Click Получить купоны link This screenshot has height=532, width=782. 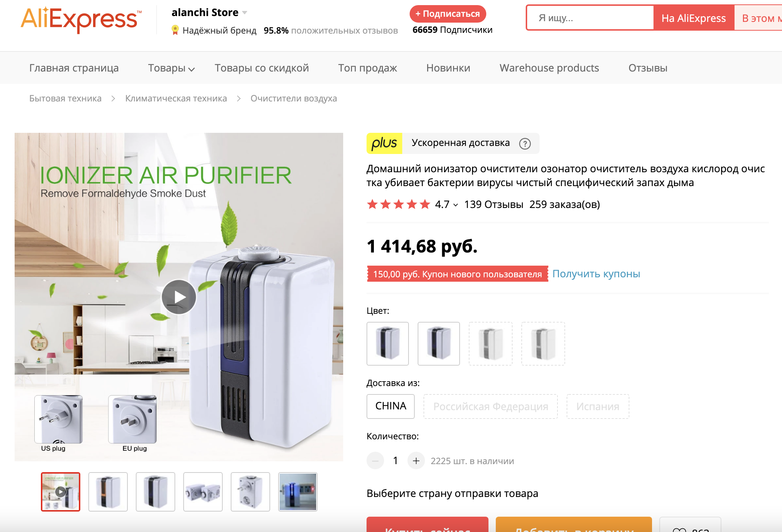coord(596,274)
